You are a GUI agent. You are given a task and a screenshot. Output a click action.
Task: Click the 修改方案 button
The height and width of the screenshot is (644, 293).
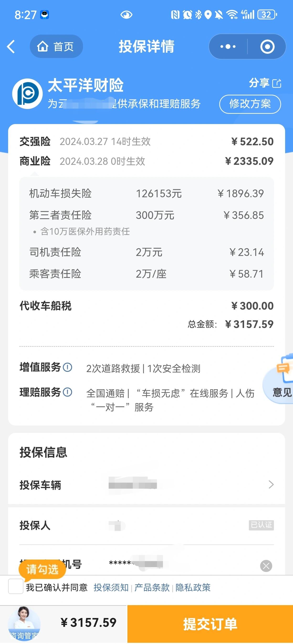click(x=250, y=104)
